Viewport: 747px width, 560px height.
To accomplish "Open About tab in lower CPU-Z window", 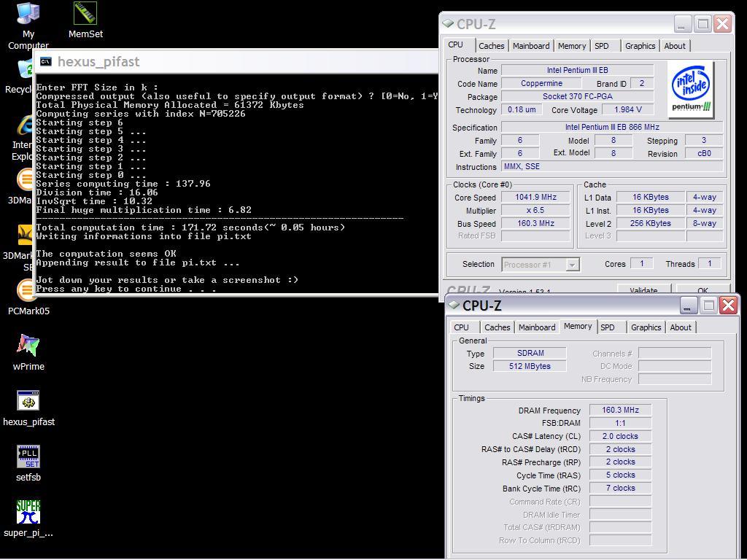I will 681,327.
